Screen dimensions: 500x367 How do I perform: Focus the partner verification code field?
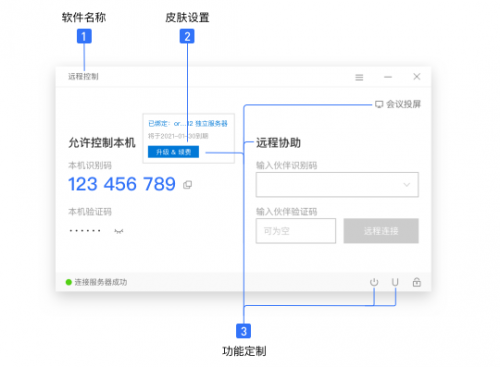[296, 231]
